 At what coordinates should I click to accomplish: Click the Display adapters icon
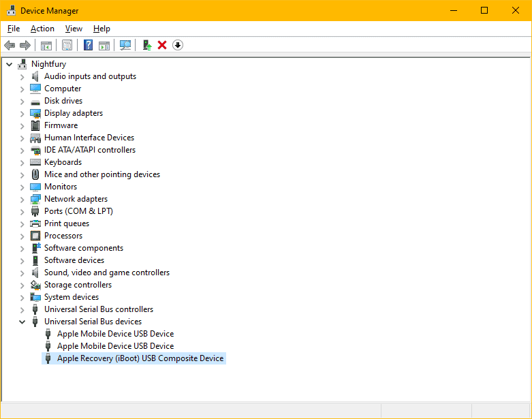pyautogui.click(x=35, y=113)
